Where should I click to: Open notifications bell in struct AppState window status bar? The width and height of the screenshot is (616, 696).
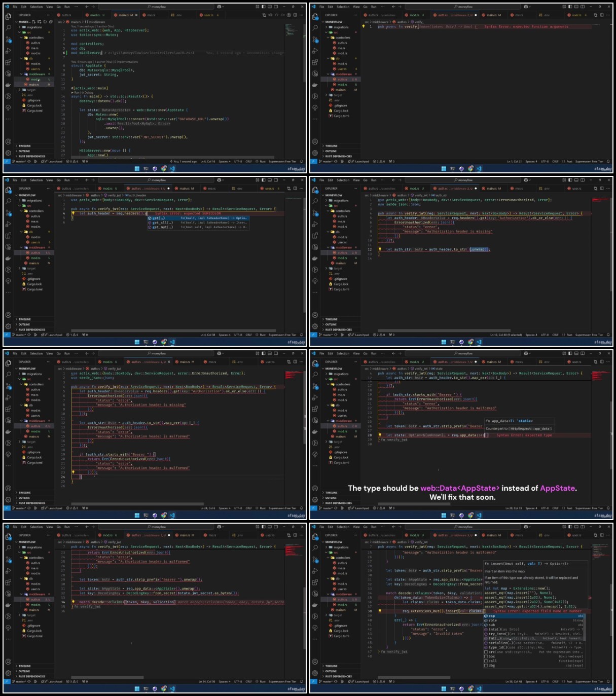302,161
